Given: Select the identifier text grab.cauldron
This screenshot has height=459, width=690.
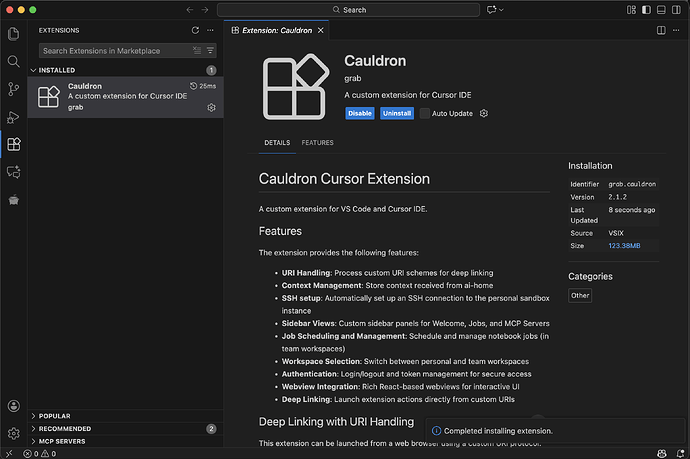Looking at the screenshot, I should [x=632, y=184].
